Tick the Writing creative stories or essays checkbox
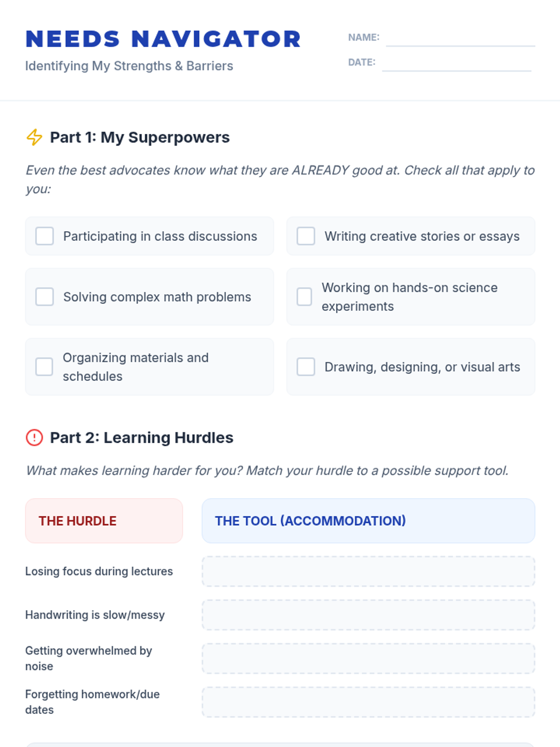 tap(306, 236)
